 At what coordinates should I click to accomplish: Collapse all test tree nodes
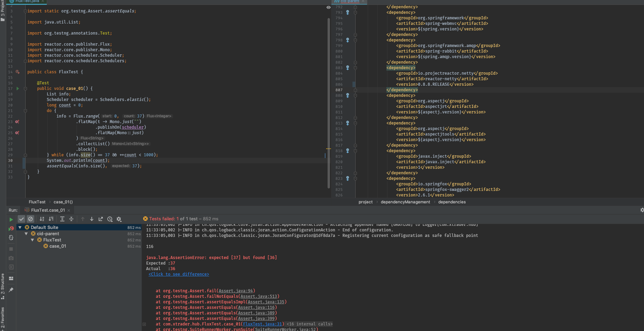[x=71, y=219]
